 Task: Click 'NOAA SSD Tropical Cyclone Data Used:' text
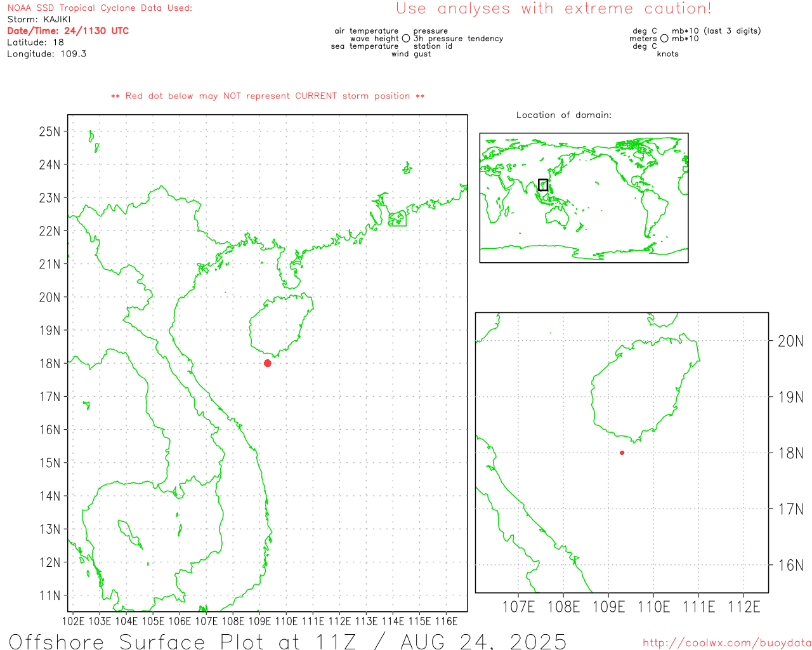100,8
